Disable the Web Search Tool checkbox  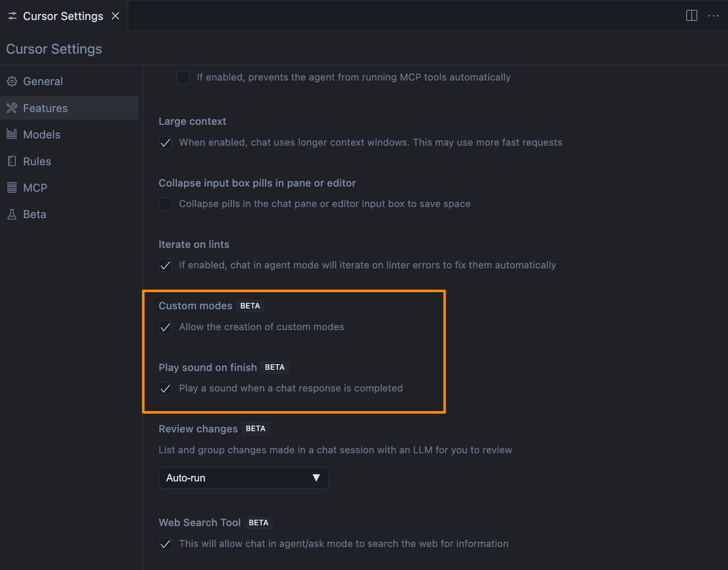tap(165, 544)
